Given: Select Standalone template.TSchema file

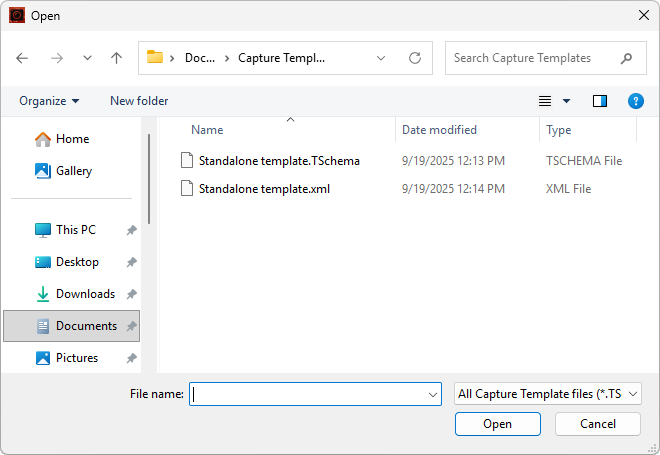Looking at the screenshot, I should coord(279,161).
